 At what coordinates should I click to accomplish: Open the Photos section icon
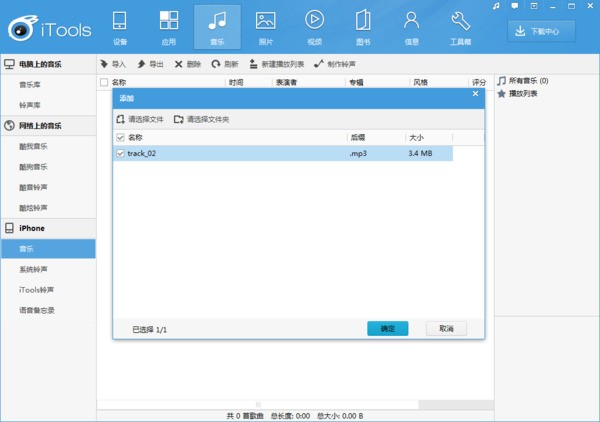click(266, 21)
